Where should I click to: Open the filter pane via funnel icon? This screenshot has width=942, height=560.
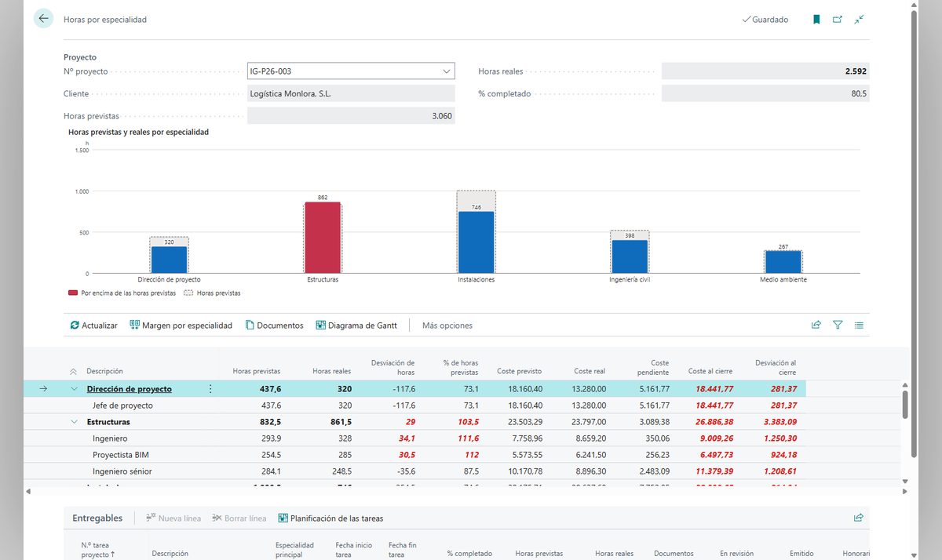pyautogui.click(x=838, y=325)
